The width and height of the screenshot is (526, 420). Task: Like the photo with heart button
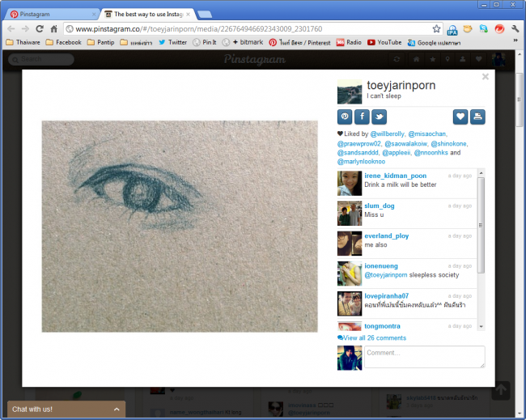(x=460, y=117)
